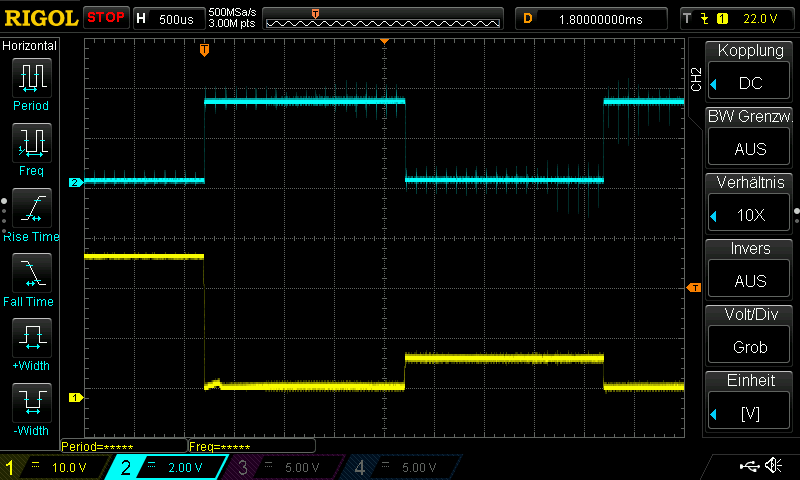Select the Period measurement icon
800x480 pixels.
click(30, 78)
